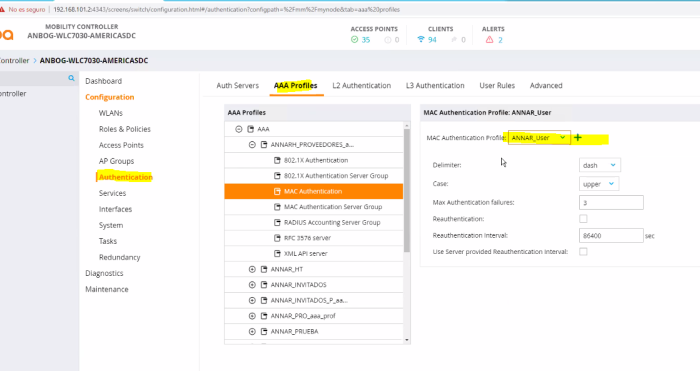Open the Case dropdown
Viewport: 700px width, 371px height.
pos(598,184)
